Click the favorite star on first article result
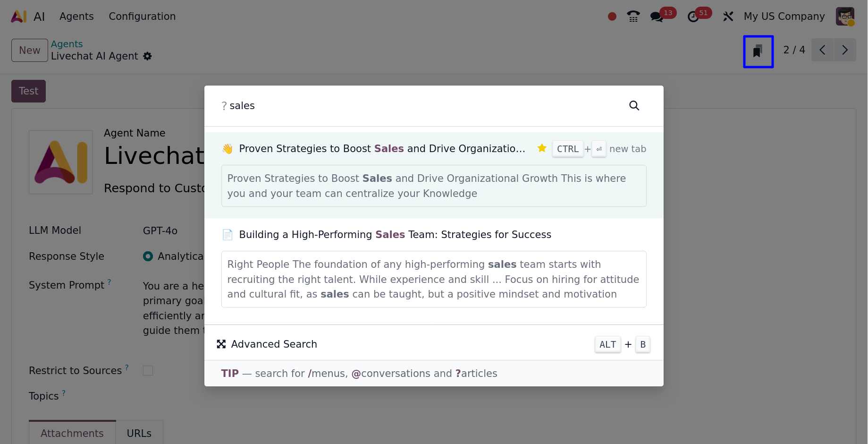 (x=542, y=148)
